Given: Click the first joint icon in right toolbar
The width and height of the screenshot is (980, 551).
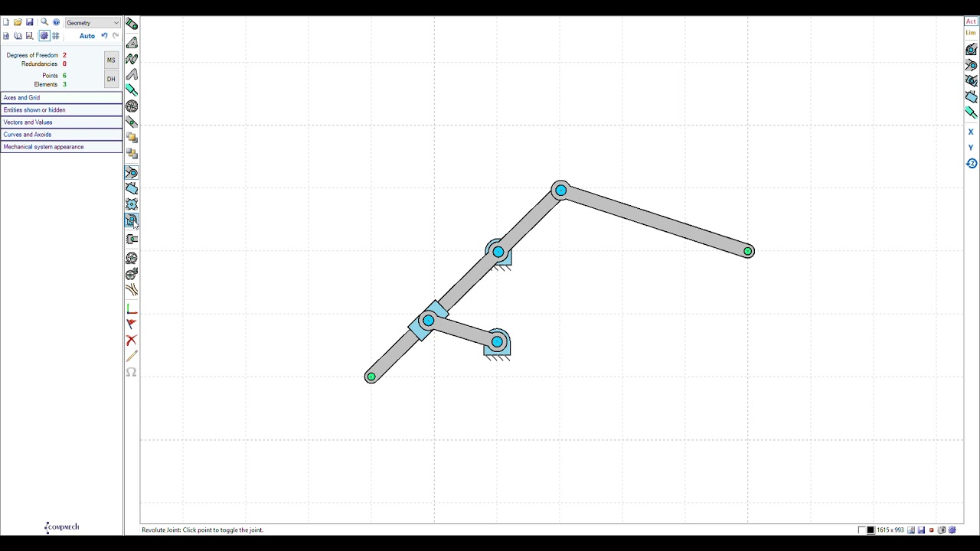Looking at the screenshot, I should click(971, 50).
